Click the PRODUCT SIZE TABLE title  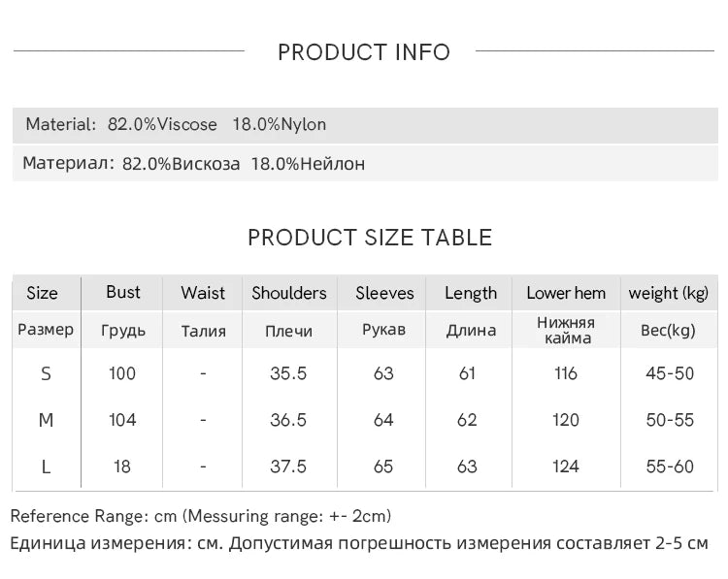[x=370, y=238]
